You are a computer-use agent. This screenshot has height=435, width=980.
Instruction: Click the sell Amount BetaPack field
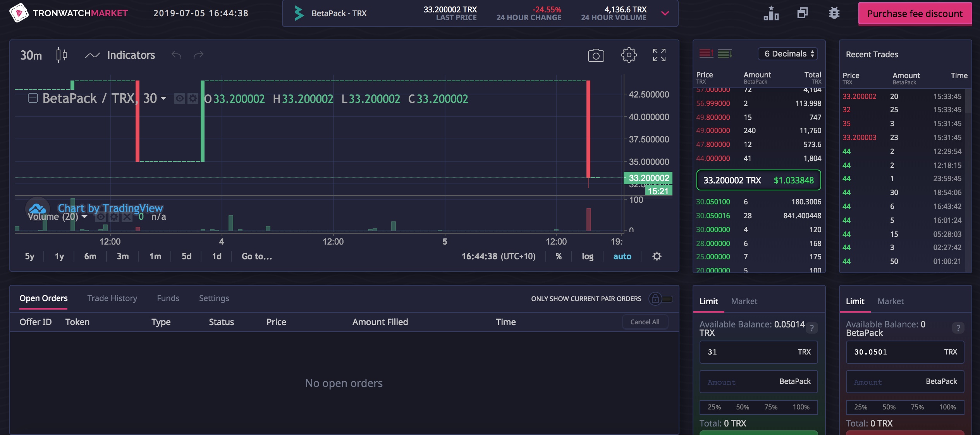[905, 382]
